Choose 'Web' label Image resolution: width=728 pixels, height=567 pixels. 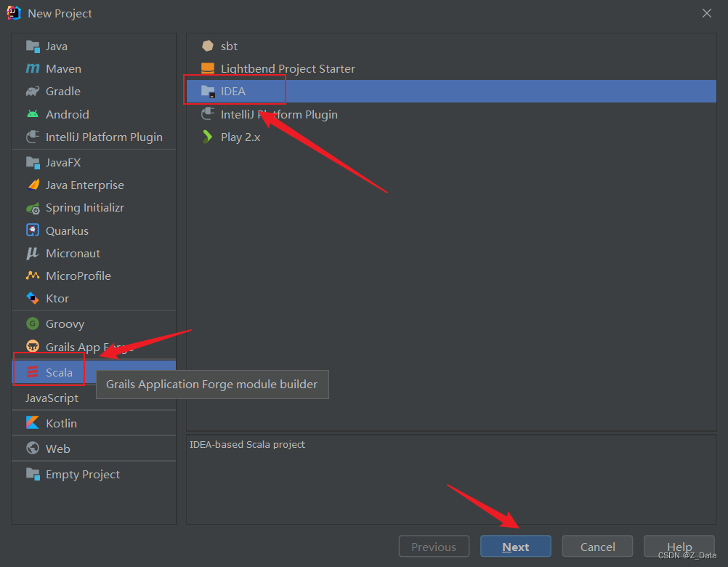[x=58, y=449]
